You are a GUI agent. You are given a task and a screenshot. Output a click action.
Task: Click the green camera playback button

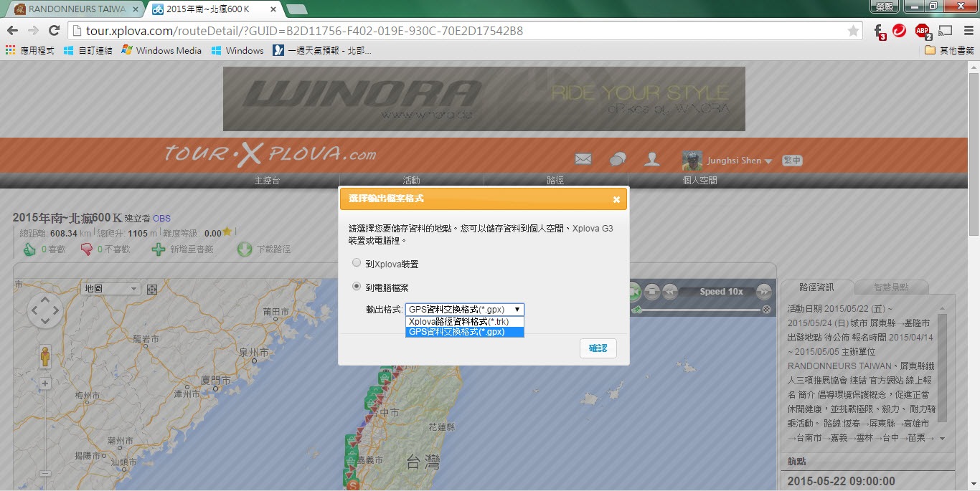[634, 292]
